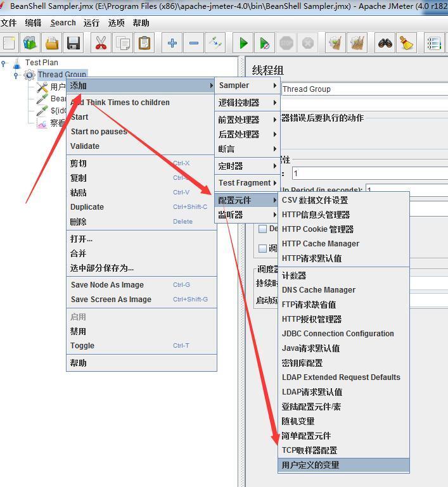Open the 文件 menu
The image size is (448, 487).
pos(8,23)
